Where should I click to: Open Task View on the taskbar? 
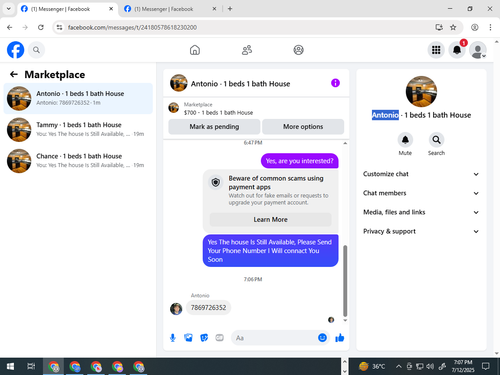31,367
